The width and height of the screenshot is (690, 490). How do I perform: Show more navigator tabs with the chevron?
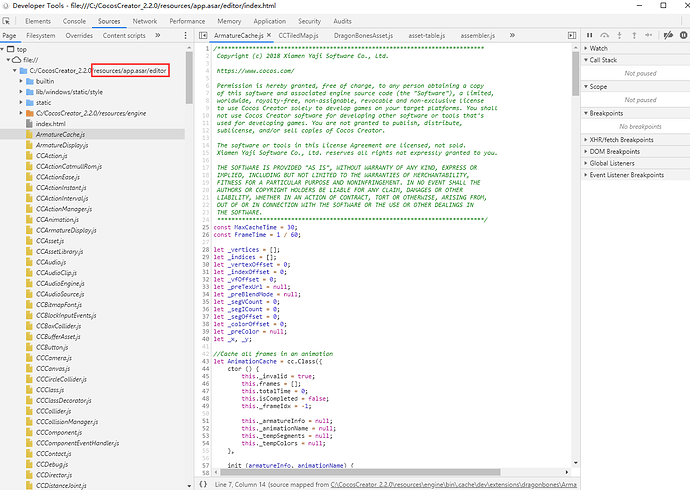coord(159,35)
